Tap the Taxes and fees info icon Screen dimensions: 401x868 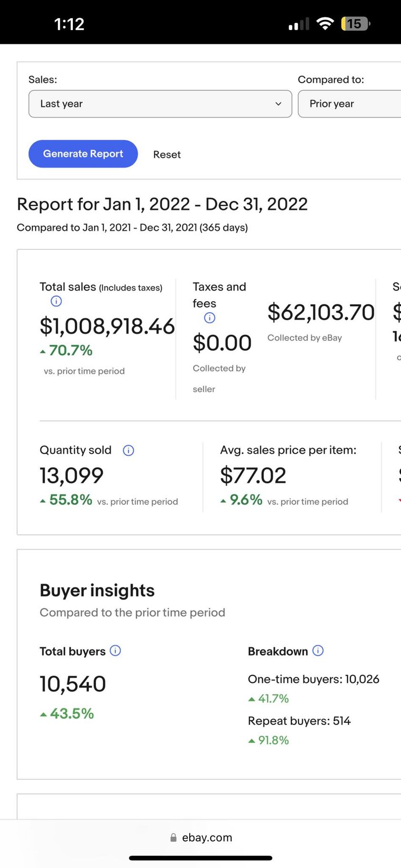209,318
